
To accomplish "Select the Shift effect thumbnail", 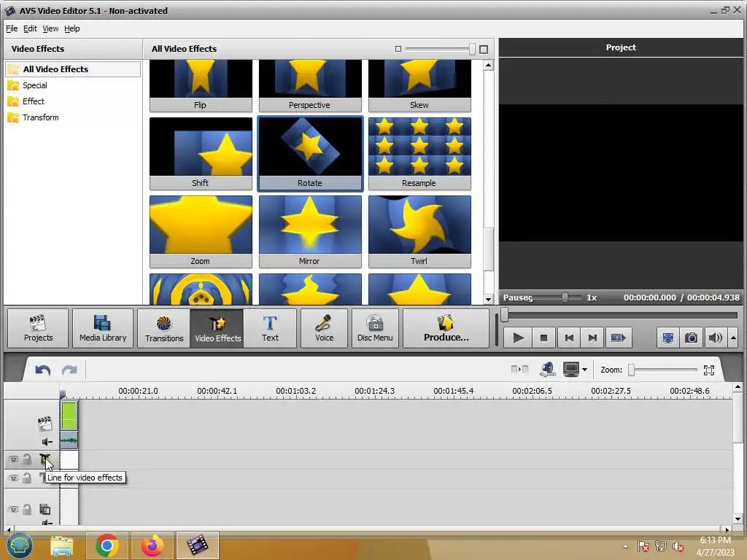I will (201, 153).
